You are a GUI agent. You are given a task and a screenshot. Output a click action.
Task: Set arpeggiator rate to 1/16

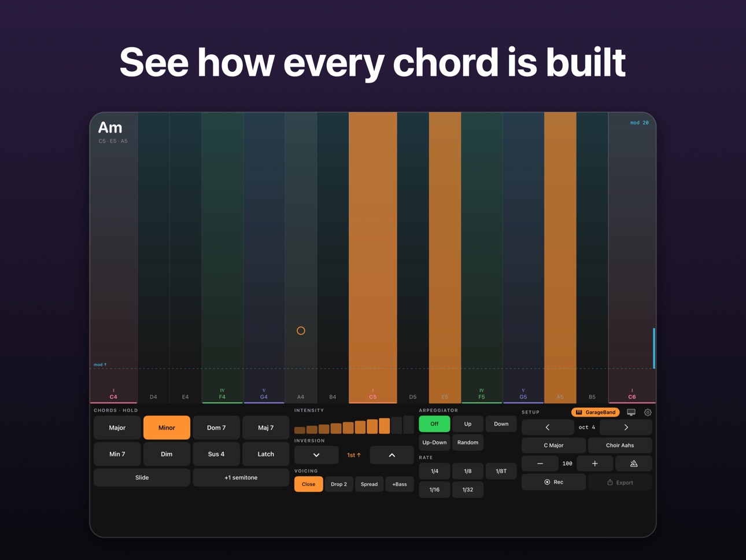point(434,490)
